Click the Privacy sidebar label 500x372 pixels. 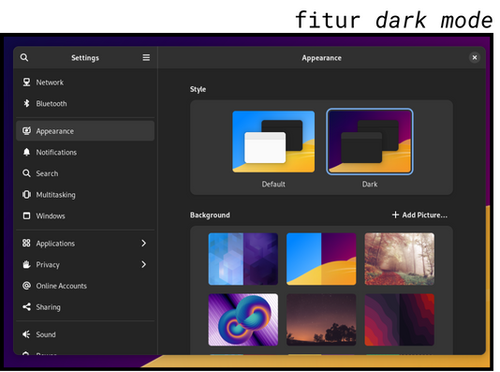(x=48, y=265)
